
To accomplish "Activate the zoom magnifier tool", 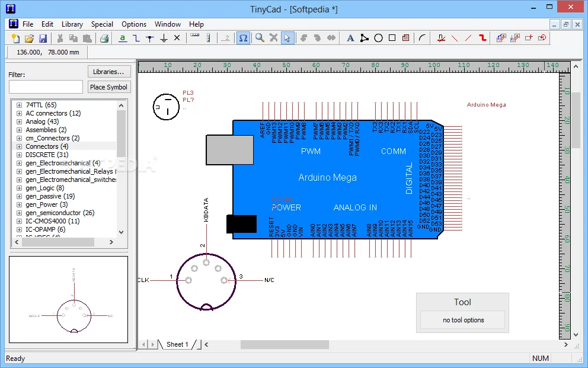I will click(x=259, y=37).
